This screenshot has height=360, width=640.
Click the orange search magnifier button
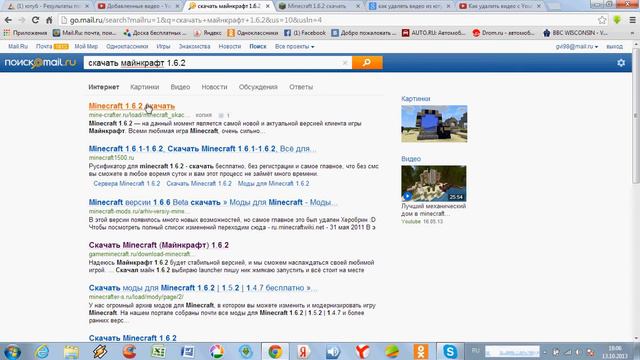[367, 62]
